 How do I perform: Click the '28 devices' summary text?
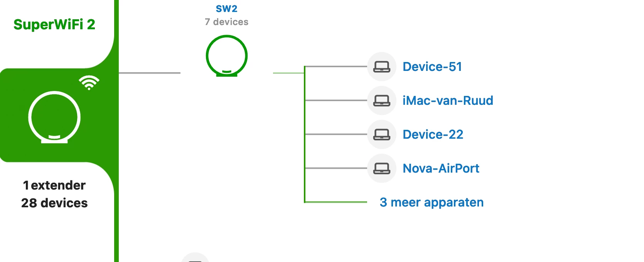coord(54,203)
